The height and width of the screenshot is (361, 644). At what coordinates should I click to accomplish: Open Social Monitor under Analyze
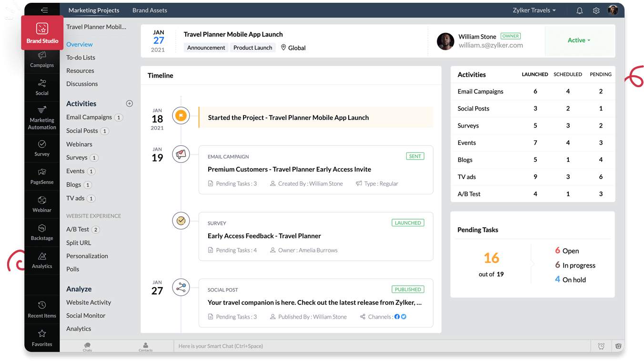[x=86, y=315]
